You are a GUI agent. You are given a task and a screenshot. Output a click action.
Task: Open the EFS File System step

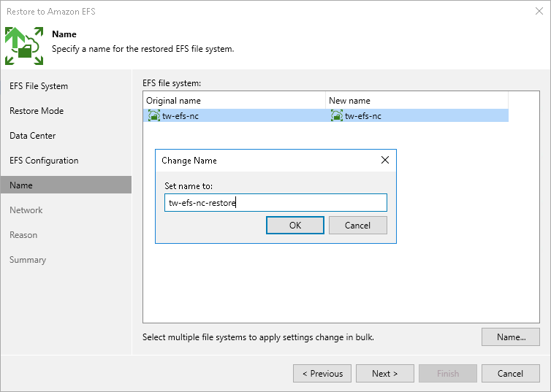click(x=39, y=86)
